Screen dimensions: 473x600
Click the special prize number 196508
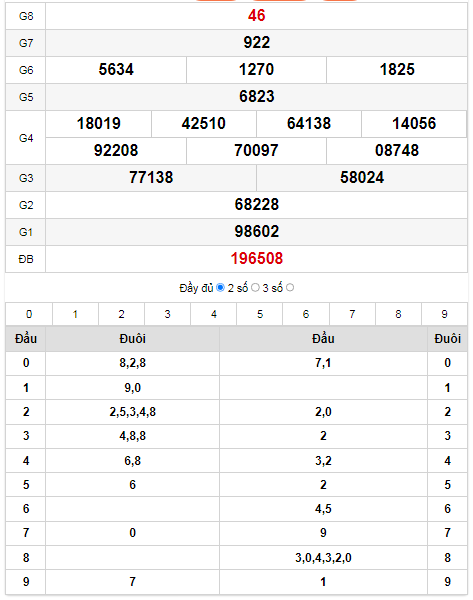256,259
